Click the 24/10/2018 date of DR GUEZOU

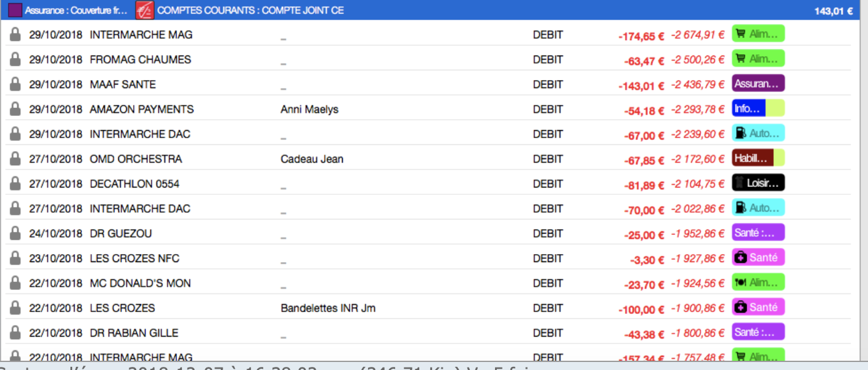point(55,234)
